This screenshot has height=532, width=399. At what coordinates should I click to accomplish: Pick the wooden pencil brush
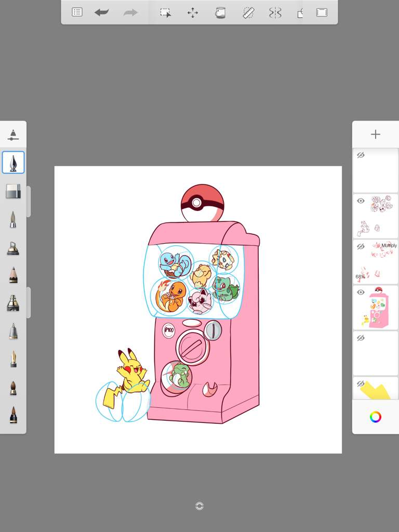[x=13, y=275]
